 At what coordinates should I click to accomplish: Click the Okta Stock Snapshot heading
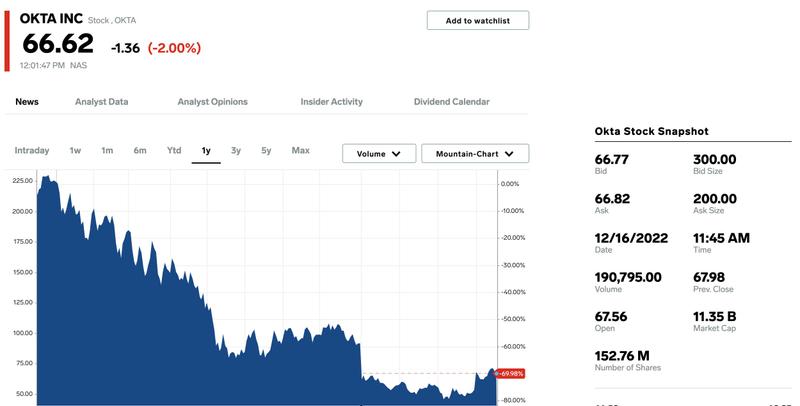652,131
